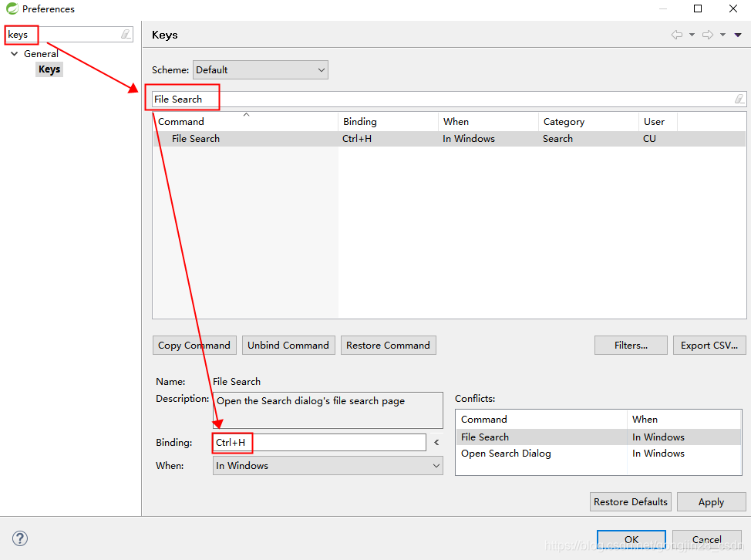Screen dimensions: 751x560
Task: Click the Conflicts Command column header
Action: (x=541, y=419)
